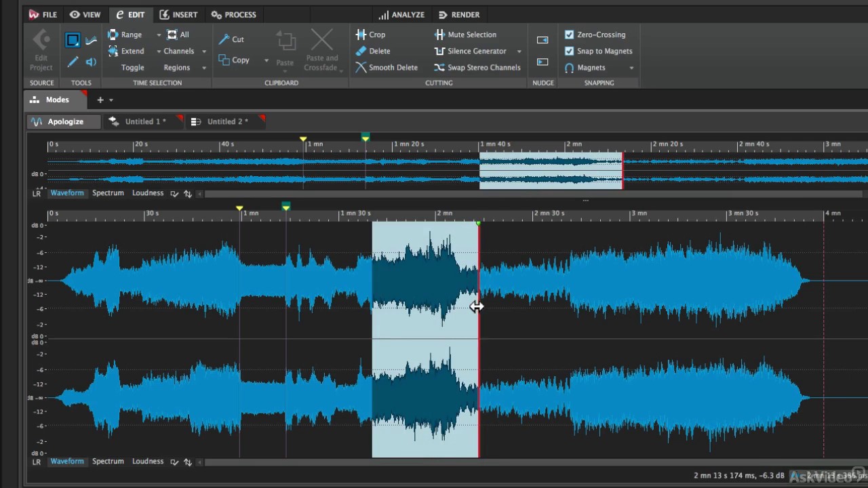The height and width of the screenshot is (488, 868).
Task: Click green marker on main timeline ruler
Action: [x=286, y=206]
